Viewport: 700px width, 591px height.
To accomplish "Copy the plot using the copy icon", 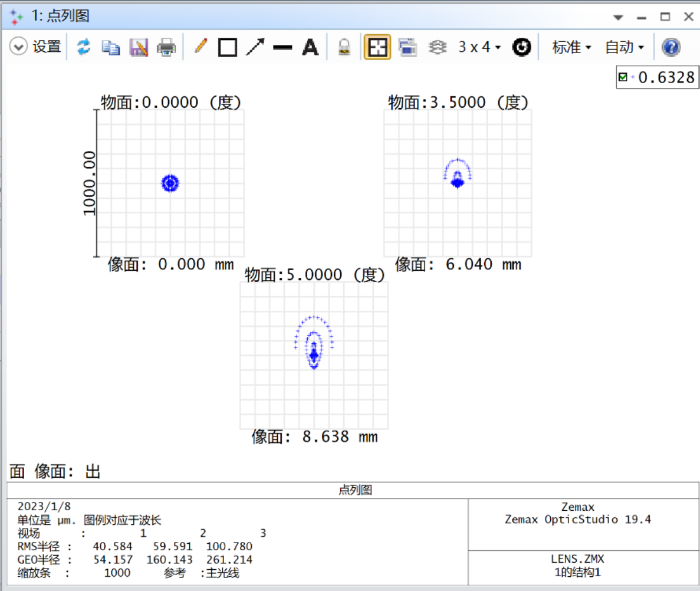I will (111, 47).
